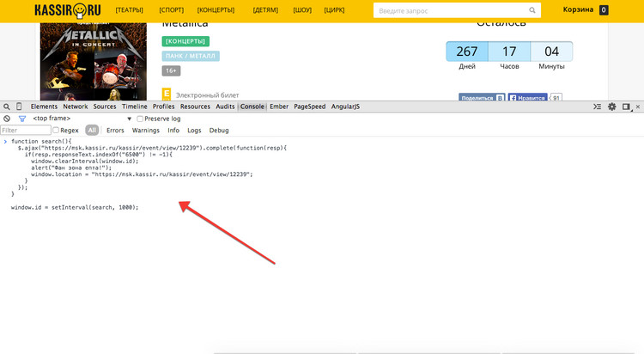Open DevTools settings gear
This screenshot has height=354, width=644.
click(612, 107)
